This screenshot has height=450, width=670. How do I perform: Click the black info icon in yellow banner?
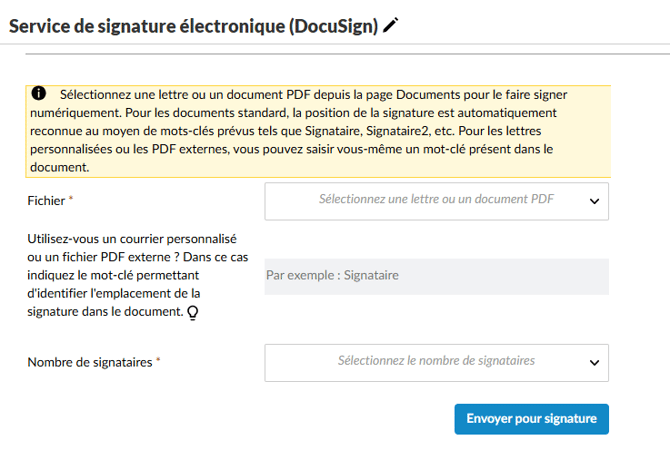pyautogui.click(x=38, y=93)
